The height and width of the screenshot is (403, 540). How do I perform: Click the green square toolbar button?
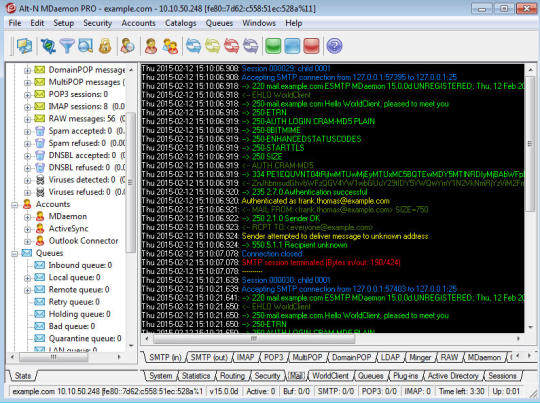point(273,46)
